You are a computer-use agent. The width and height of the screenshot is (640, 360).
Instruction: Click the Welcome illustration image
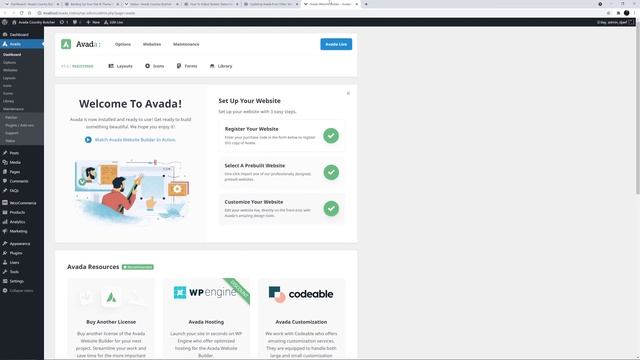(x=131, y=191)
